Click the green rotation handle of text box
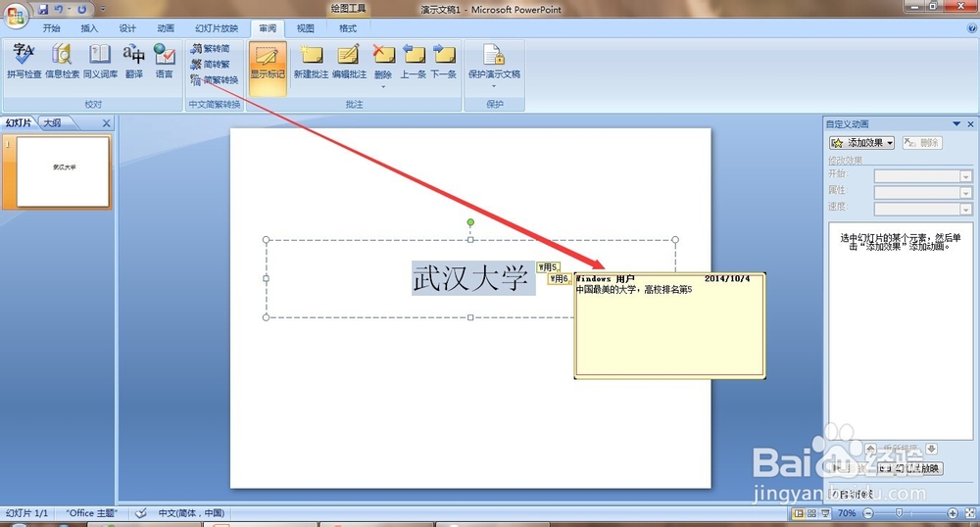Screen dimensions: 980x527 tap(470, 222)
